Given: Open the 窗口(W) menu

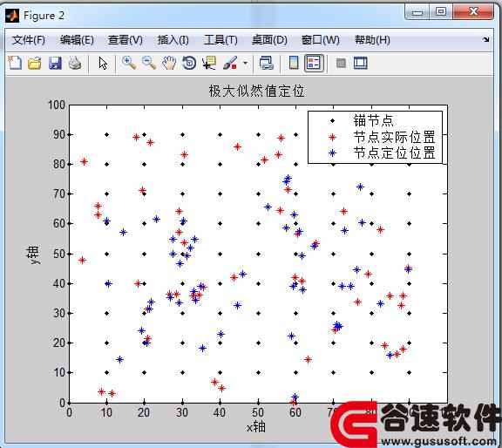Looking at the screenshot, I should click(x=320, y=40).
